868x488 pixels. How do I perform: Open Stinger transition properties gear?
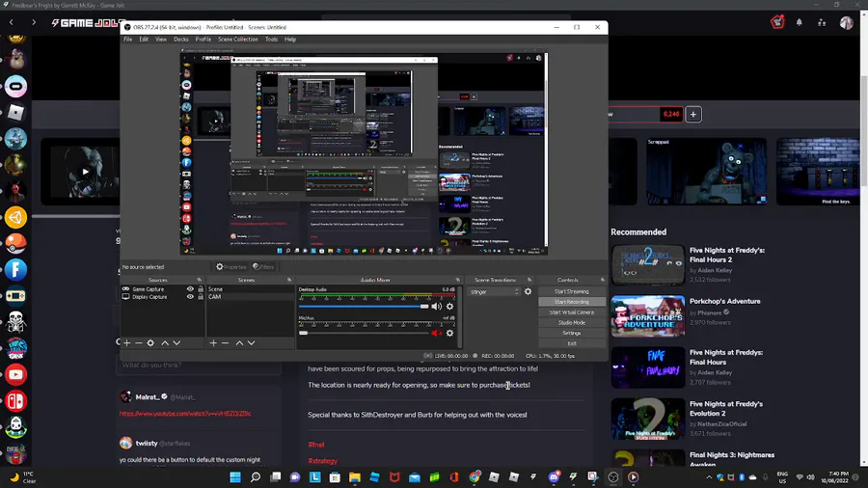point(529,291)
